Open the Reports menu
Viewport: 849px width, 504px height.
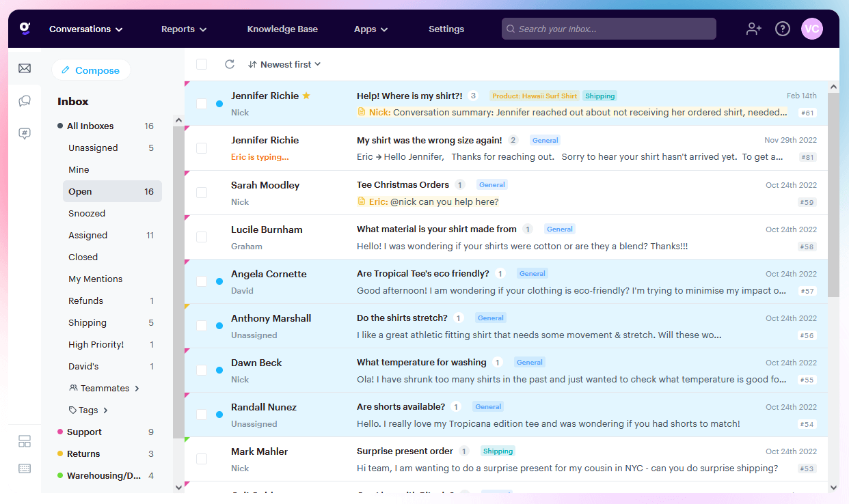click(x=183, y=29)
